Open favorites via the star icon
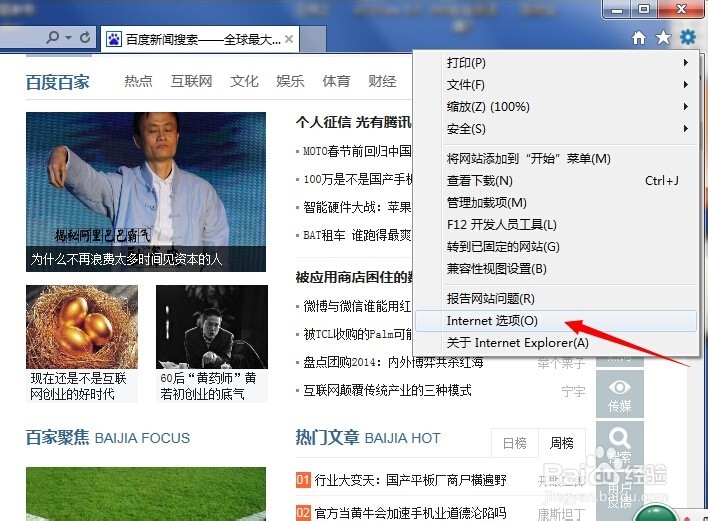The image size is (708, 521). click(663, 37)
